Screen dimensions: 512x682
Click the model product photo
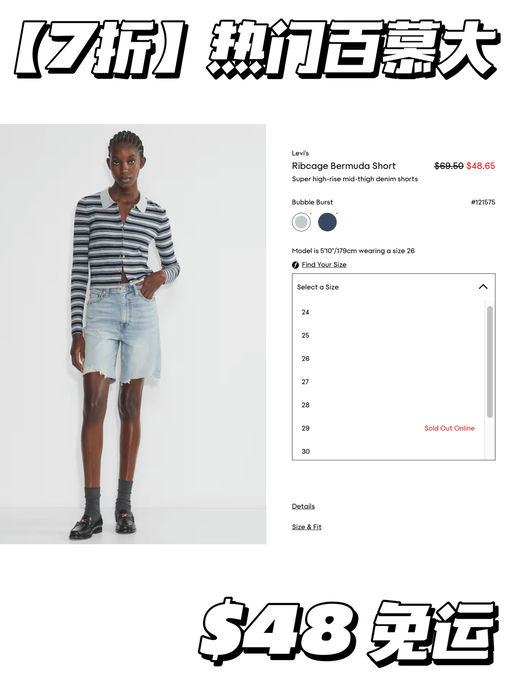(x=133, y=334)
